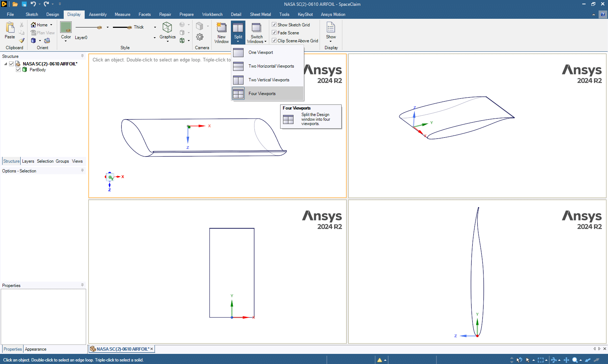The height and width of the screenshot is (364, 608).
Task: Switch to the Appearance tab
Action: 35,349
